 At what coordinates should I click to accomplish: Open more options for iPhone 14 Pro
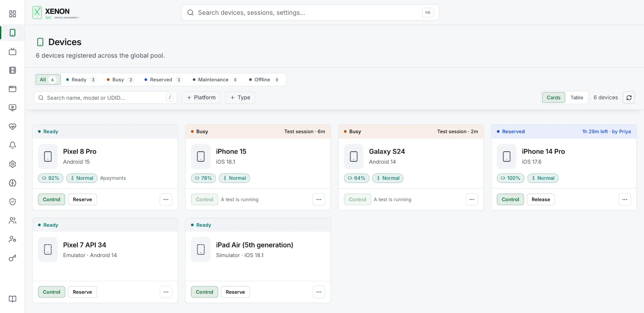[x=625, y=200]
